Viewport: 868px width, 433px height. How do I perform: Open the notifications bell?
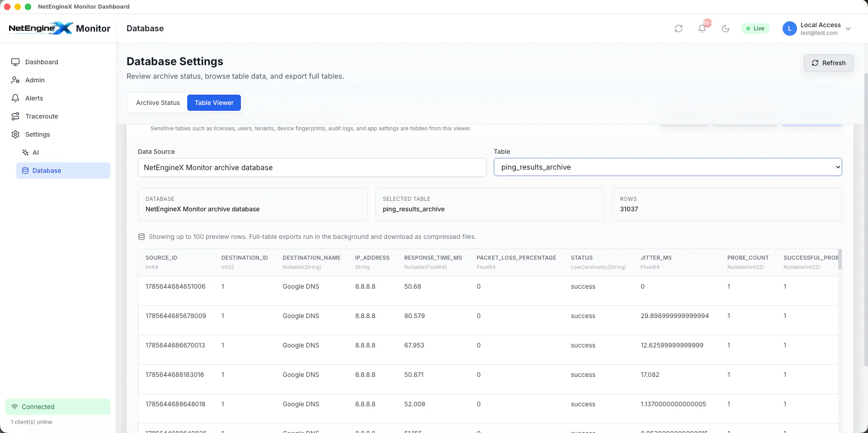point(702,29)
